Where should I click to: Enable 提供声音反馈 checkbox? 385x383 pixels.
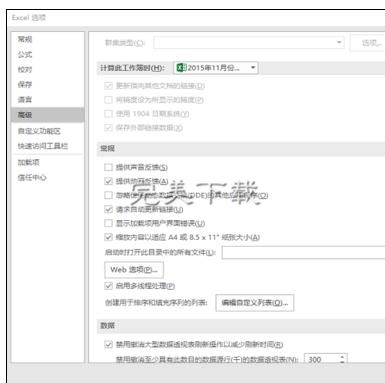tap(108, 167)
